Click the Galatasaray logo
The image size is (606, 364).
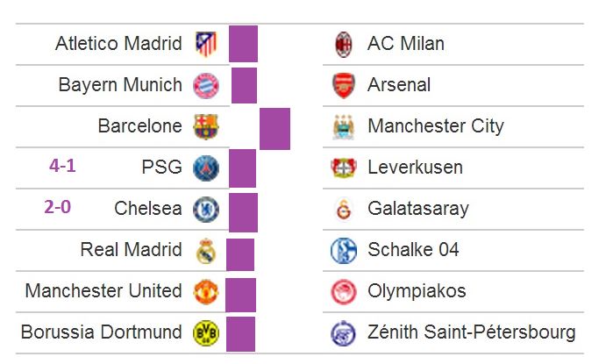point(344,210)
